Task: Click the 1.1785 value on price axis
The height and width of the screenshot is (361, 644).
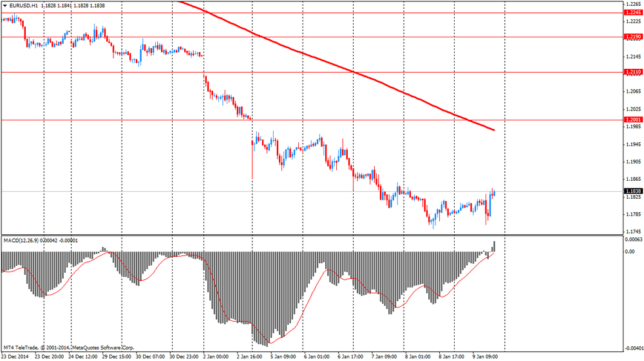Action: (633, 214)
